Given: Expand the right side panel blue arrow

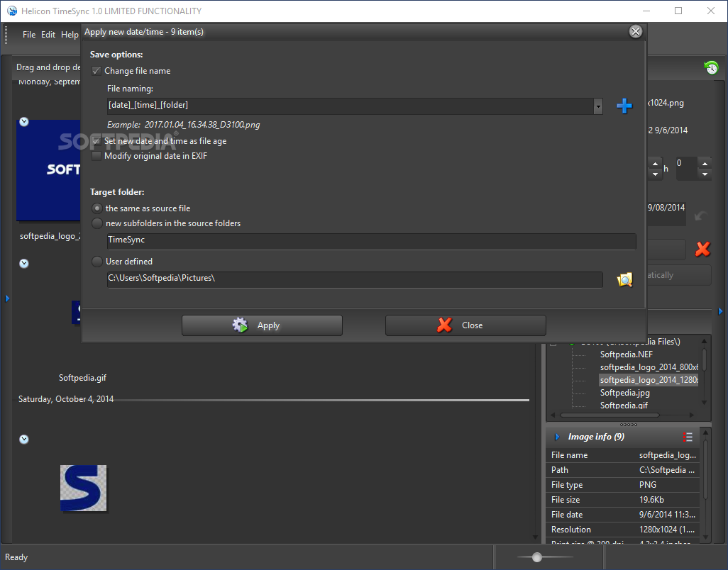Looking at the screenshot, I should coord(720,311).
